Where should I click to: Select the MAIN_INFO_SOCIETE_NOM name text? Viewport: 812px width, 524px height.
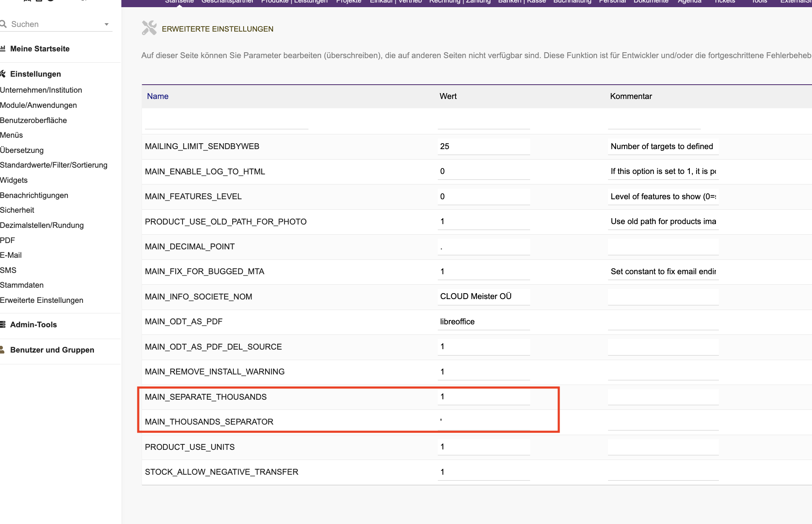(x=198, y=297)
